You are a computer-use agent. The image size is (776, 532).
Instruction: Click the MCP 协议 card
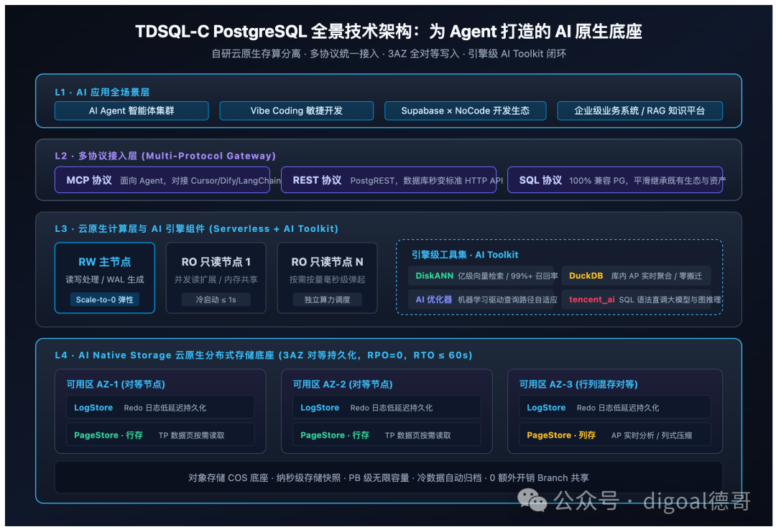click(x=162, y=180)
